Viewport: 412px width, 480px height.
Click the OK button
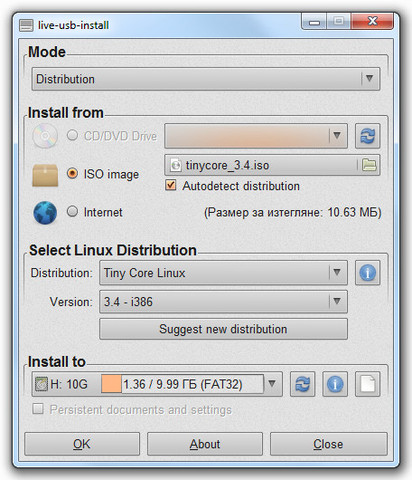(82, 444)
